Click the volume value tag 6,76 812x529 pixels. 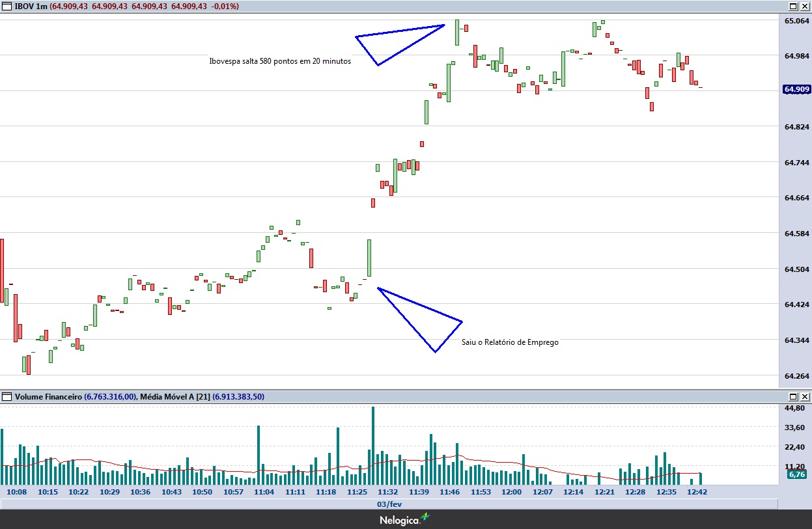(x=797, y=474)
